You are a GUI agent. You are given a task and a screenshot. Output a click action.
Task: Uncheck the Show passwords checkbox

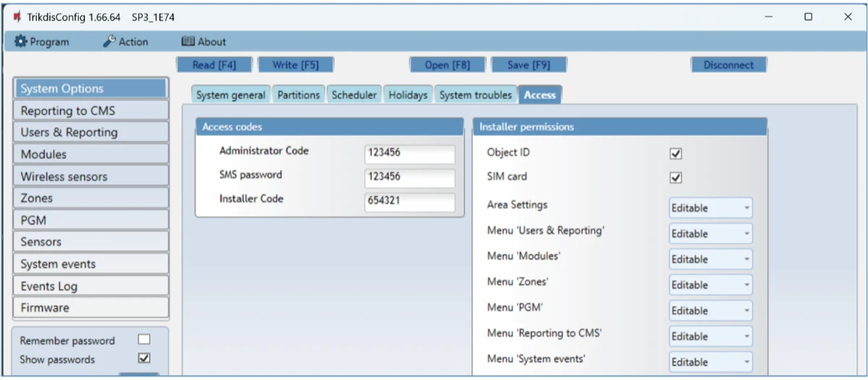pyautogui.click(x=143, y=358)
